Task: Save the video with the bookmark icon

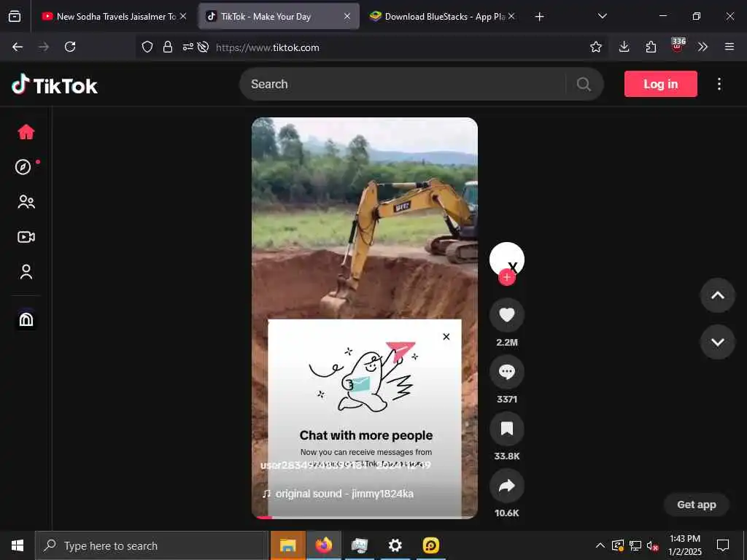Action: pos(507,429)
